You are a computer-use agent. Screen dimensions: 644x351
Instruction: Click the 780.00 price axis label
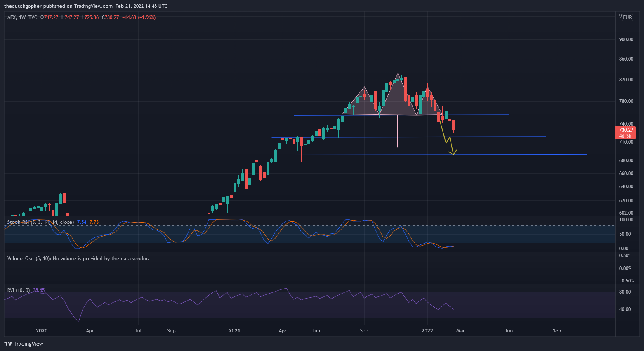pos(626,101)
